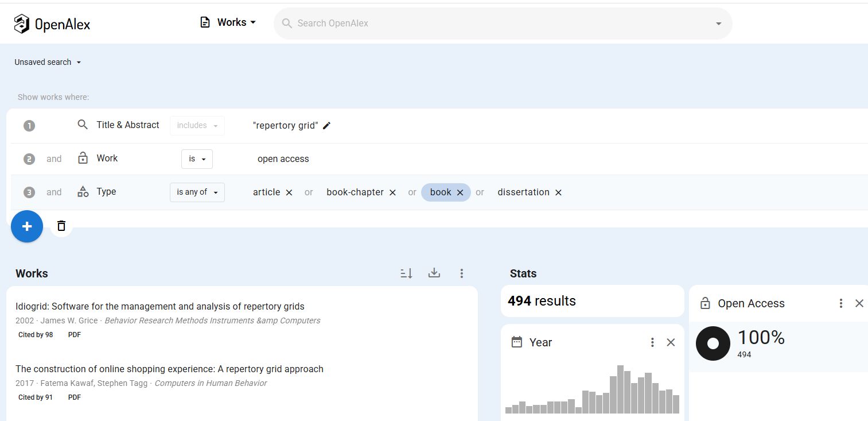Expand the Works entity type dropdown
The height and width of the screenshot is (421, 868).
click(228, 22)
